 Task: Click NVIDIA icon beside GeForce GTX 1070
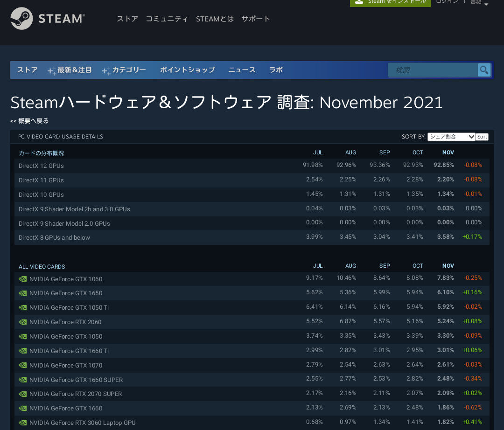coord(22,366)
